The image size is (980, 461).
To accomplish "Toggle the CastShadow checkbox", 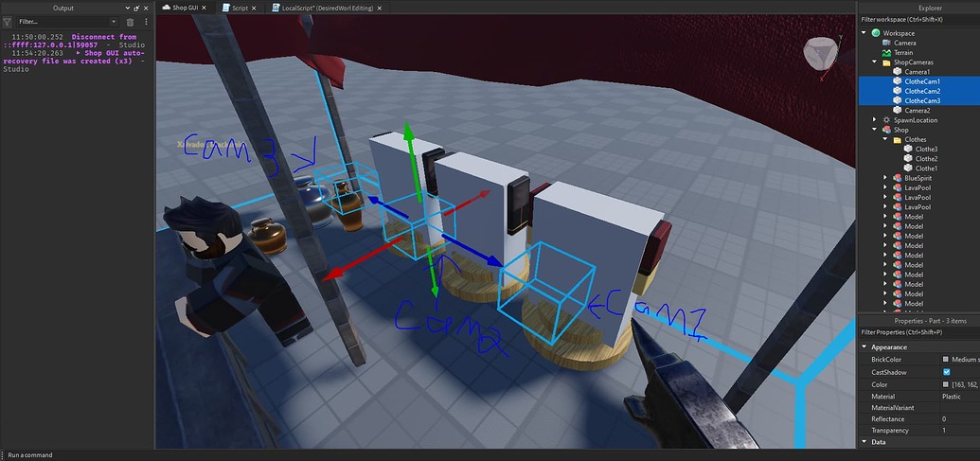I will click(x=946, y=372).
